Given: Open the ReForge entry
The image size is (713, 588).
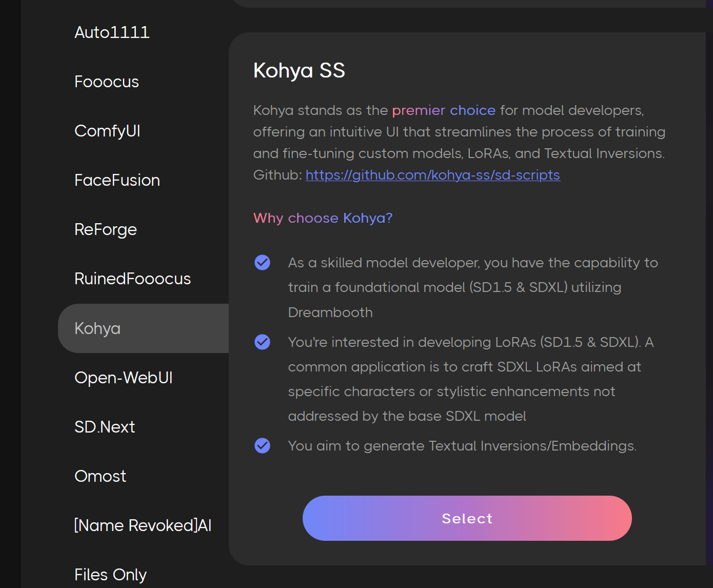Looking at the screenshot, I should coord(105,229).
